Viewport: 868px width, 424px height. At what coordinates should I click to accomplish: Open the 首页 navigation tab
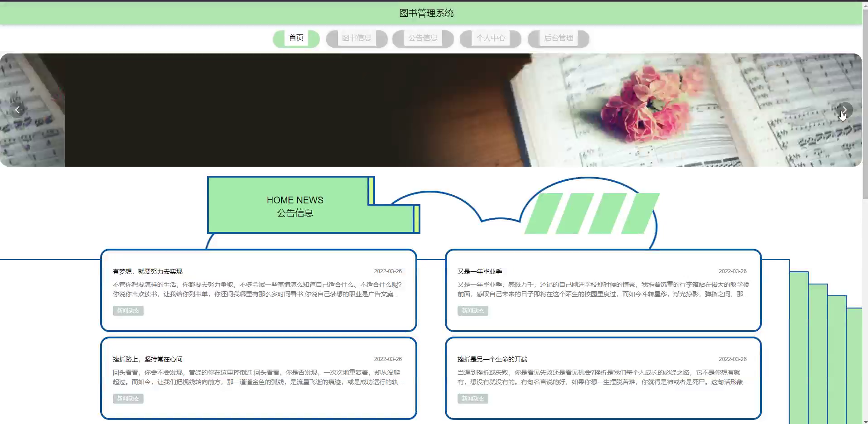tap(296, 39)
